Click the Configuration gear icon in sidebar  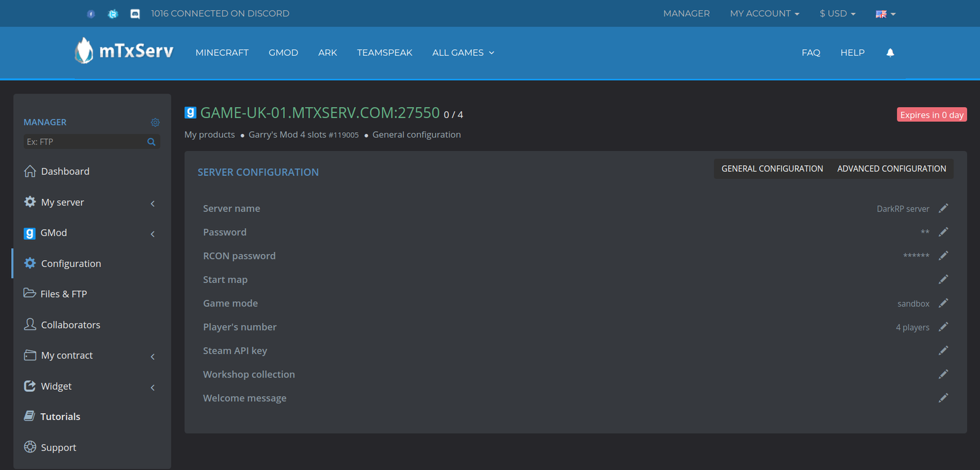coord(29,263)
